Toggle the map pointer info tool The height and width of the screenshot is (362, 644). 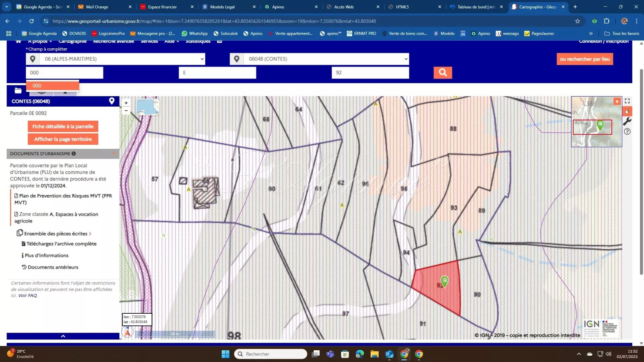click(x=627, y=111)
